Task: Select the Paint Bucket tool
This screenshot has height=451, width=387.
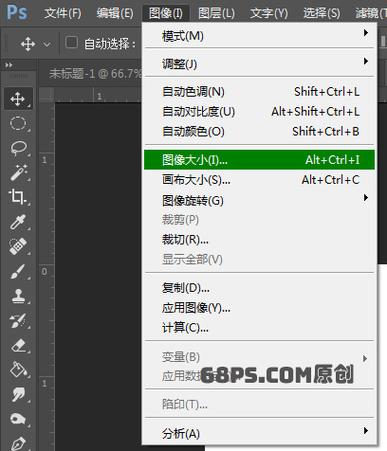Action: click(18, 370)
